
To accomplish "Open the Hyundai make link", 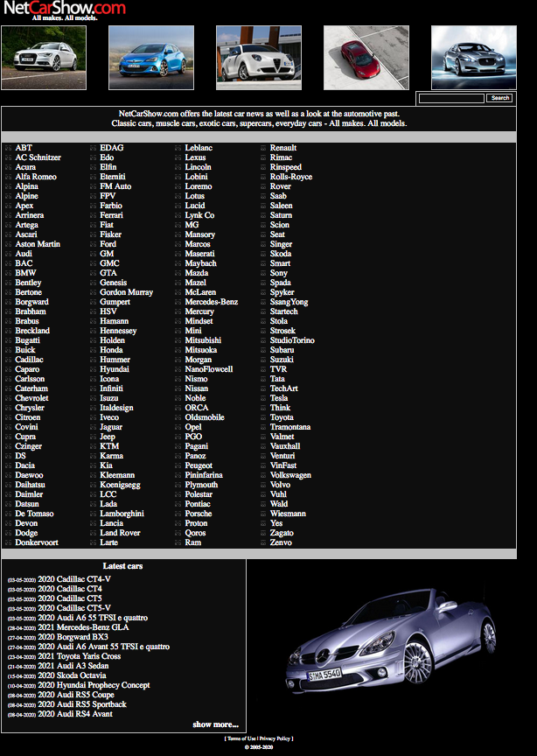I will pos(115,369).
